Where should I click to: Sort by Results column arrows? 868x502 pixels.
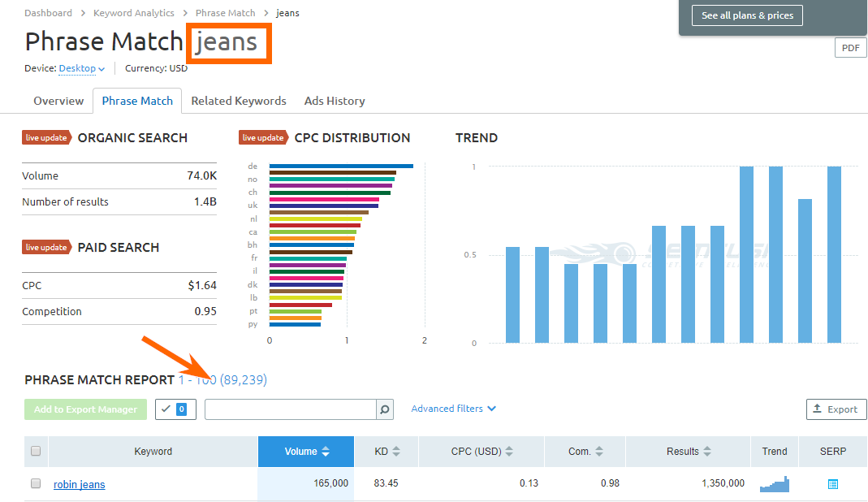707,452
